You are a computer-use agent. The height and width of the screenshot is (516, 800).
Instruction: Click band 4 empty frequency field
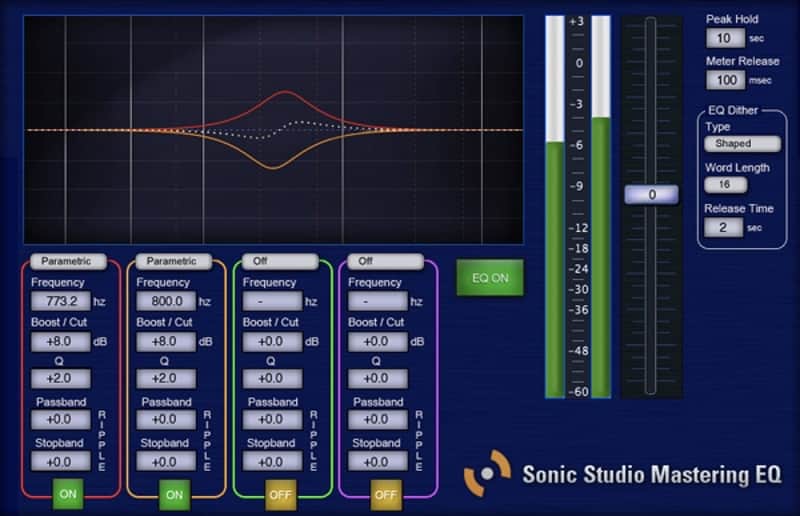click(378, 301)
